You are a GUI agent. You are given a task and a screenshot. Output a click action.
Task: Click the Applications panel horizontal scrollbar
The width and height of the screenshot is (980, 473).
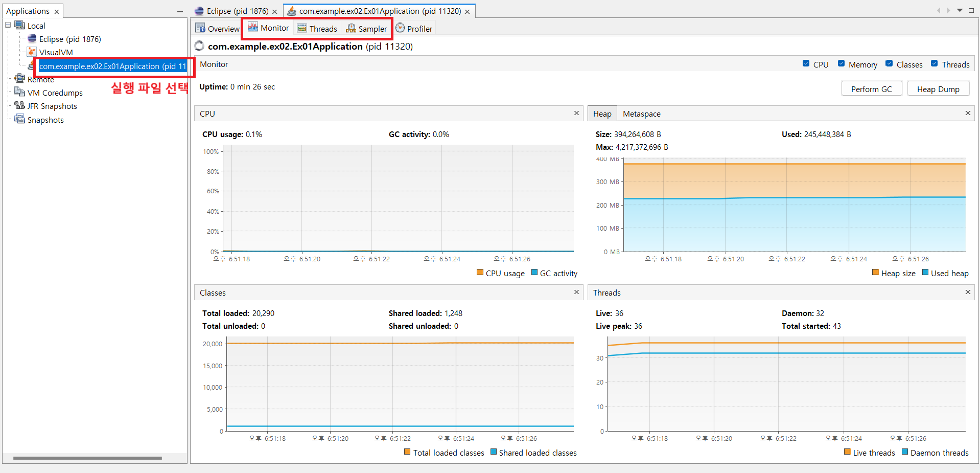(x=87, y=458)
